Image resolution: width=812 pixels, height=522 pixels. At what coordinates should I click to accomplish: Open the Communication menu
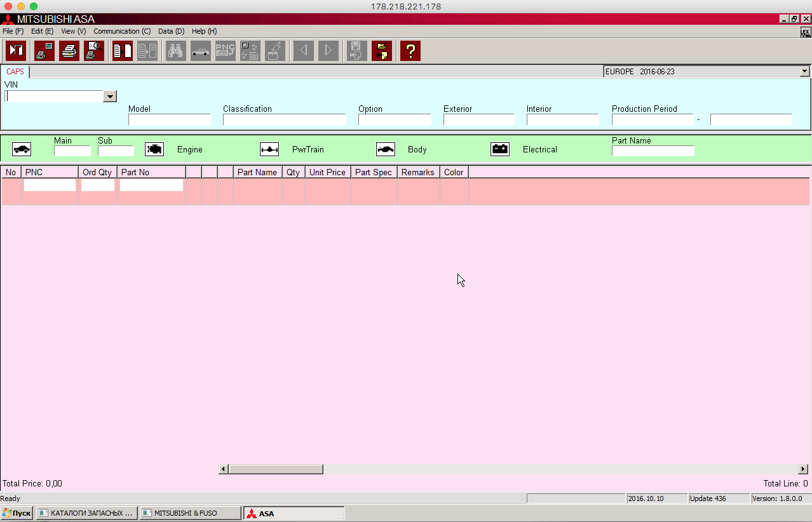coord(122,31)
